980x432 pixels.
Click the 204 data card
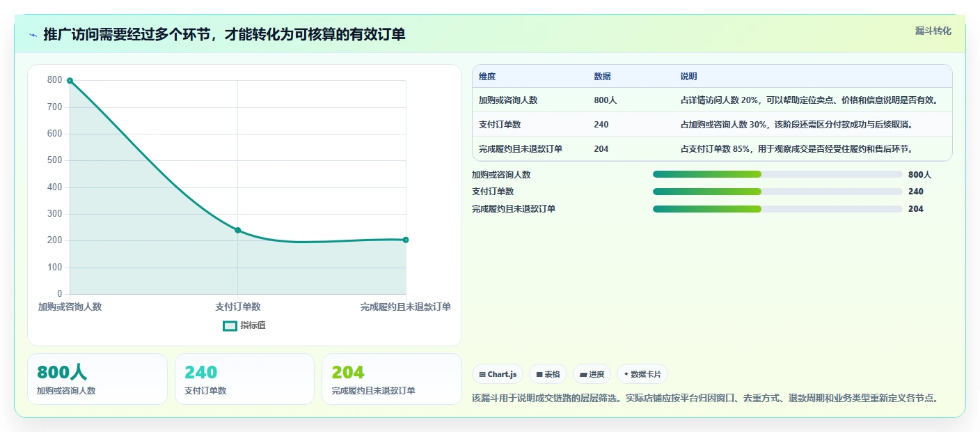[x=392, y=379]
